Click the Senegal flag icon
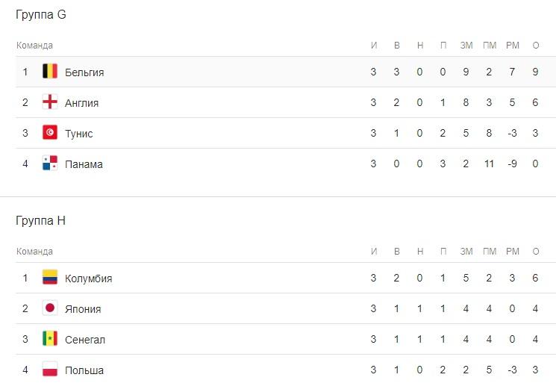This screenshot has width=556, height=392. [50, 339]
